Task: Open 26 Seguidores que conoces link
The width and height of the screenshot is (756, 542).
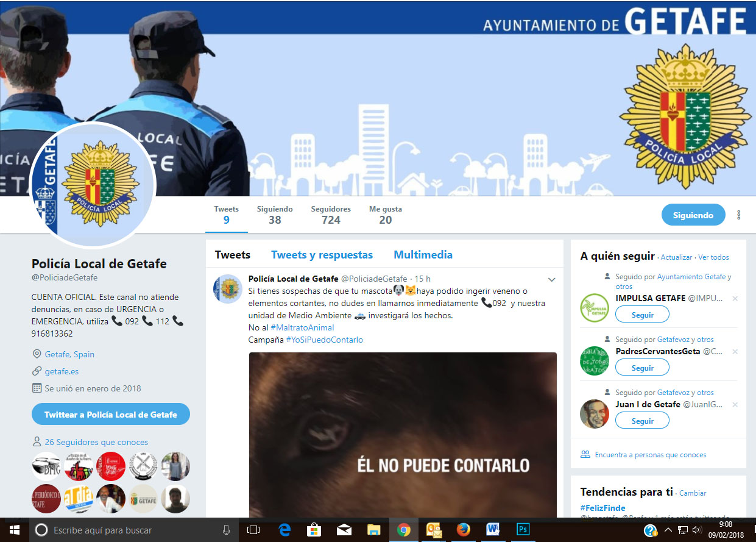Action: pos(96,442)
